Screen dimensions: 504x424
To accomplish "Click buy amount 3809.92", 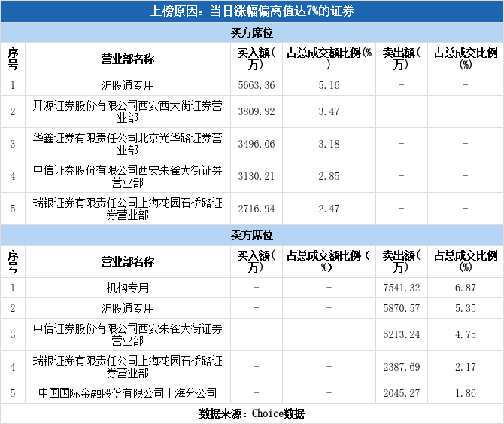I will pos(257,111).
